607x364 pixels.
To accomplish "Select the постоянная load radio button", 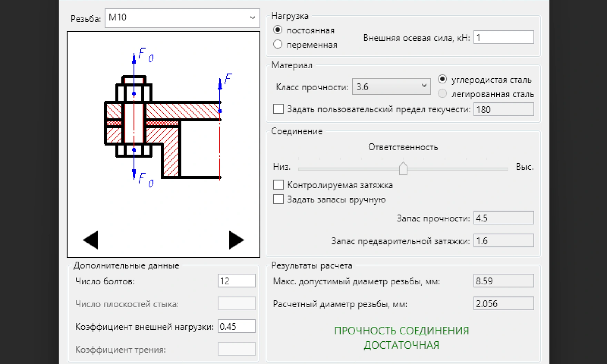I will (278, 30).
